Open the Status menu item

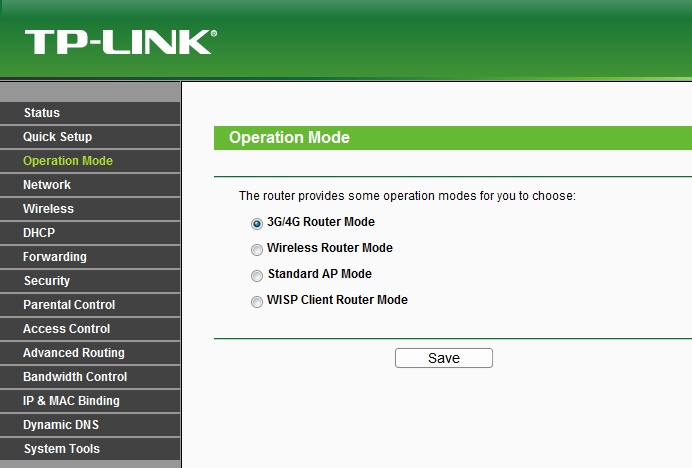pos(90,113)
